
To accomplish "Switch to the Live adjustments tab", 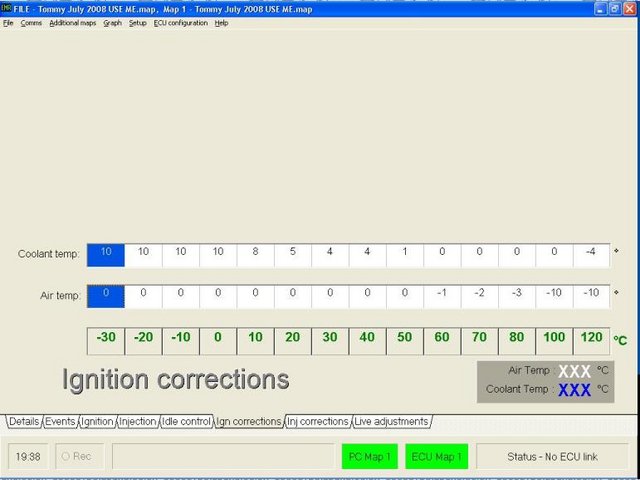I will click(391, 421).
